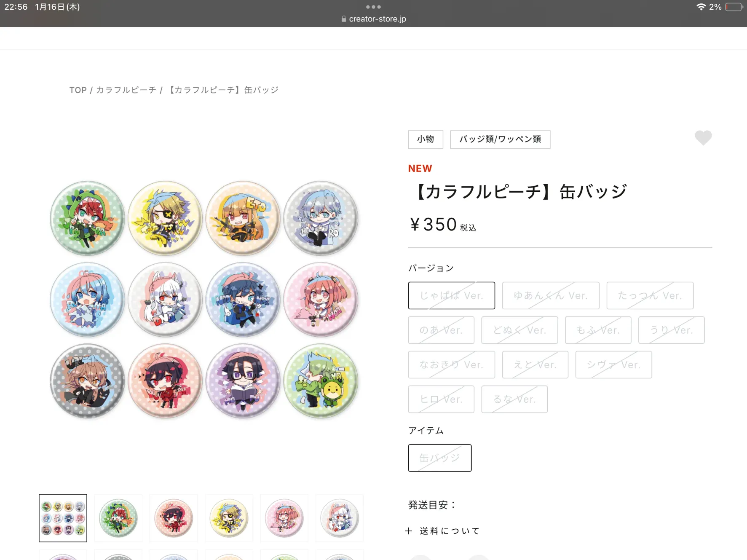The height and width of the screenshot is (560, 747).
Task: Tap the battery indicator icon
Action: [734, 7]
